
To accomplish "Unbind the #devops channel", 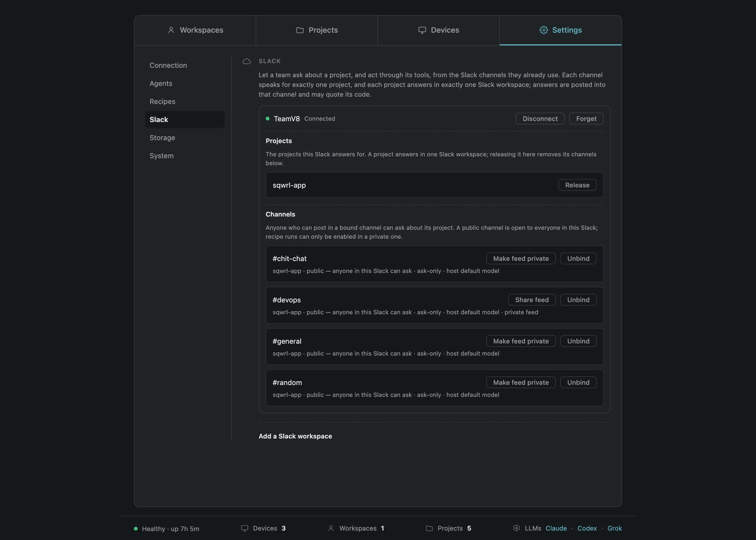I will [x=578, y=300].
